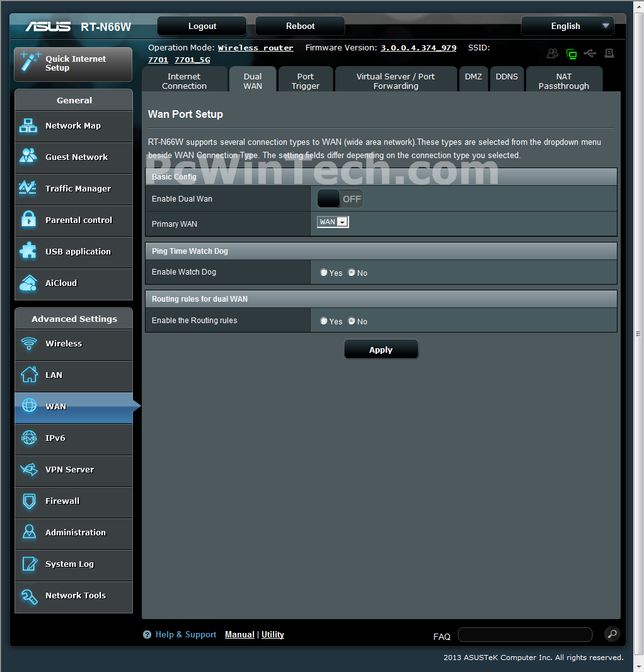The height and width of the screenshot is (672, 644).
Task: Click the Logout button
Action: tap(202, 26)
